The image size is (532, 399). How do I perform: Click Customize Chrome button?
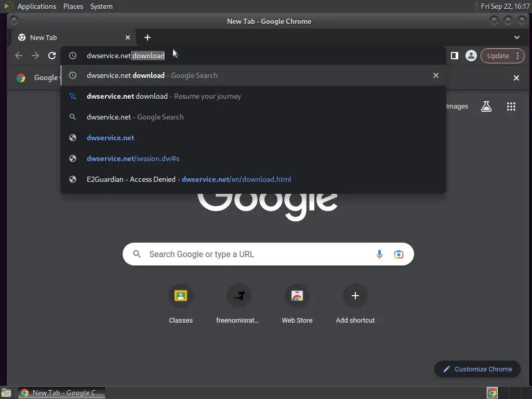pos(477,369)
